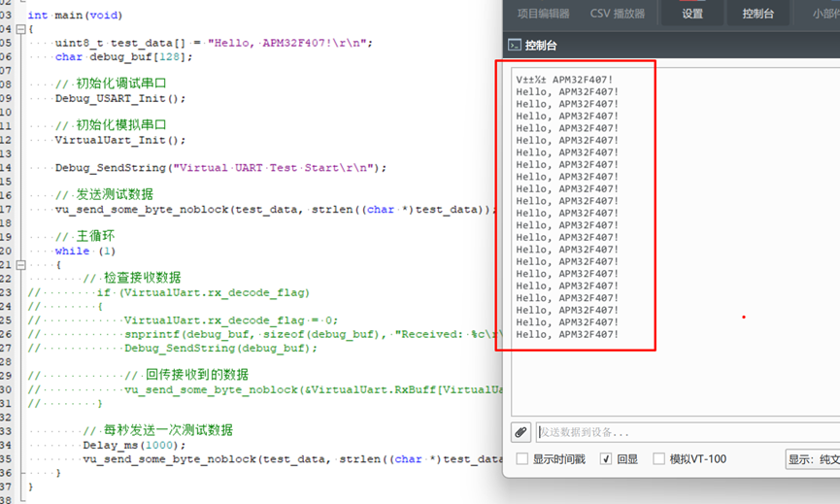Click the 发送测试数据 comment line
Image resolution: width=840 pixels, height=504 pixels.
click(x=105, y=194)
